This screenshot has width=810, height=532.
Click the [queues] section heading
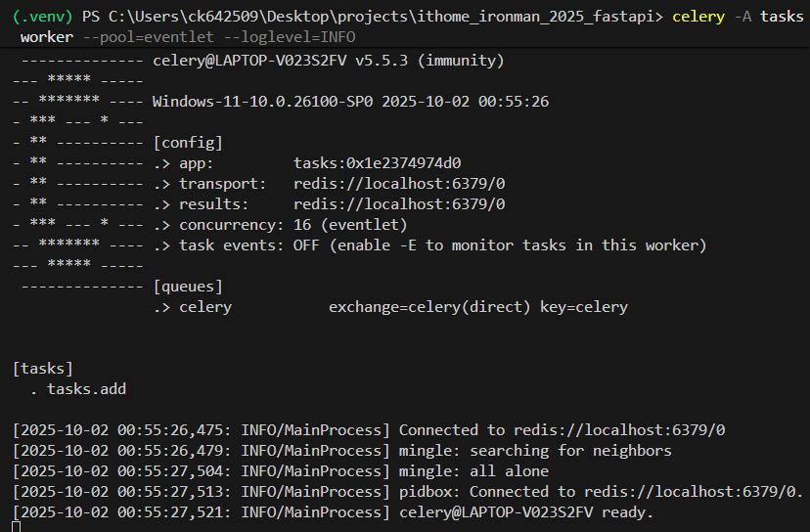coord(188,287)
